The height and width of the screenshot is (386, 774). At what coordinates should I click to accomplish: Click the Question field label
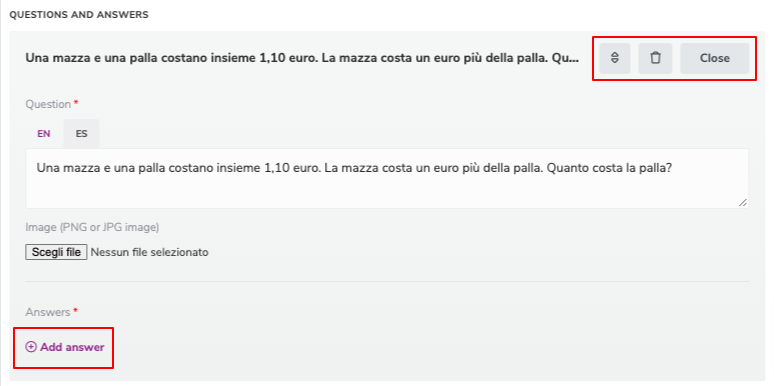coord(48,104)
